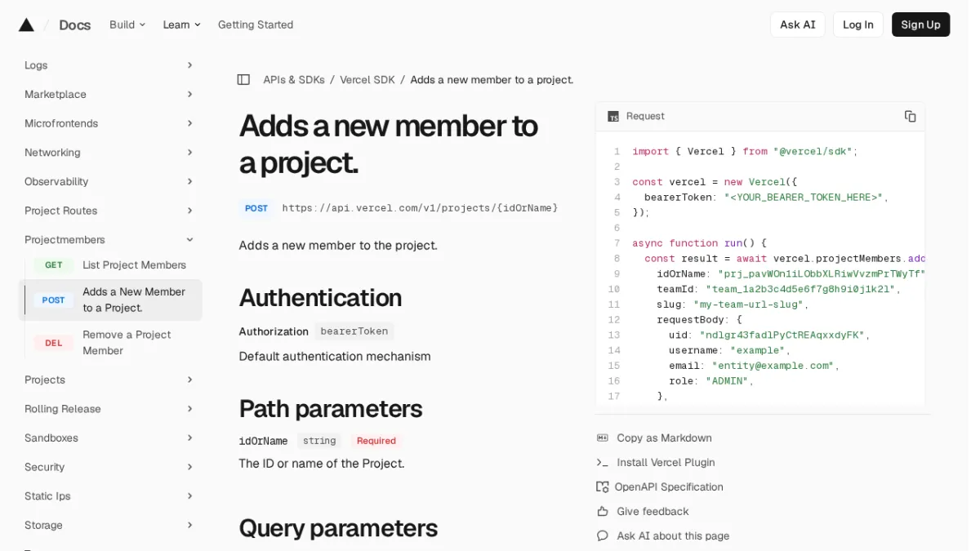Open the Sandboxes sidebar item

51,438
